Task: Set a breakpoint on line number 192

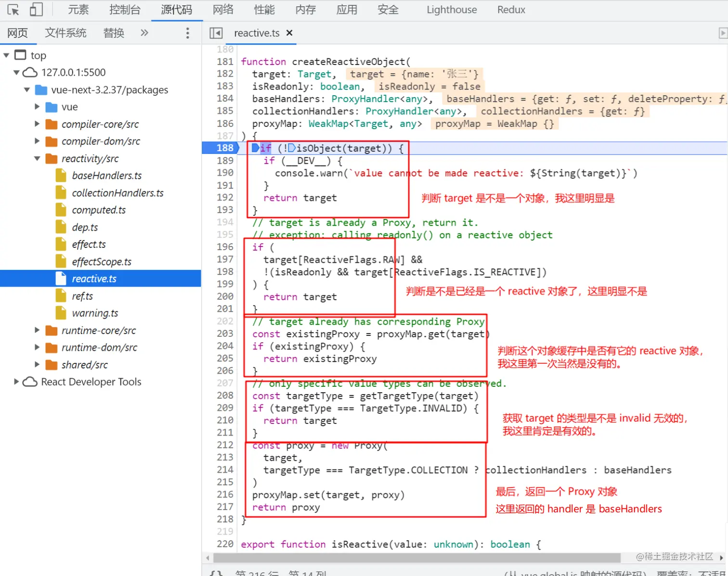Action: pos(225,197)
